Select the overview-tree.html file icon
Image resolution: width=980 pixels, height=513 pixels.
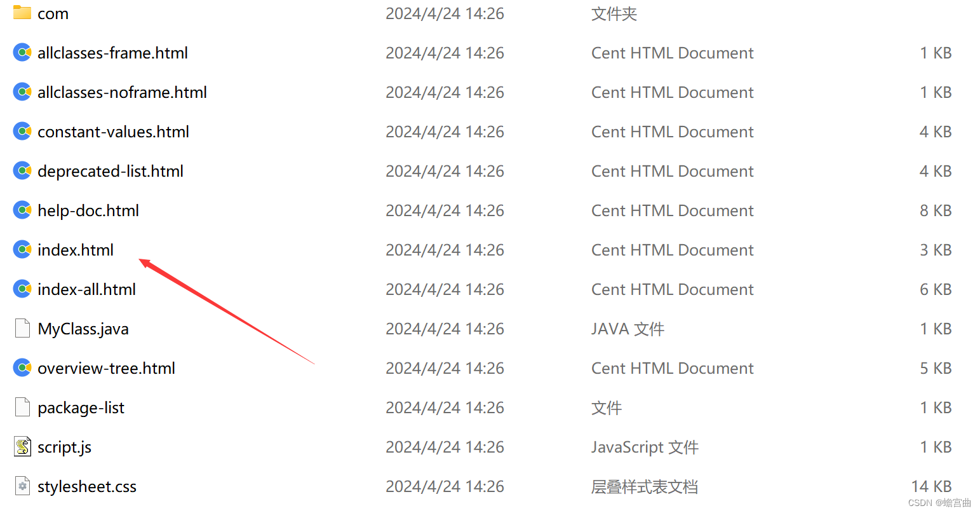point(22,368)
